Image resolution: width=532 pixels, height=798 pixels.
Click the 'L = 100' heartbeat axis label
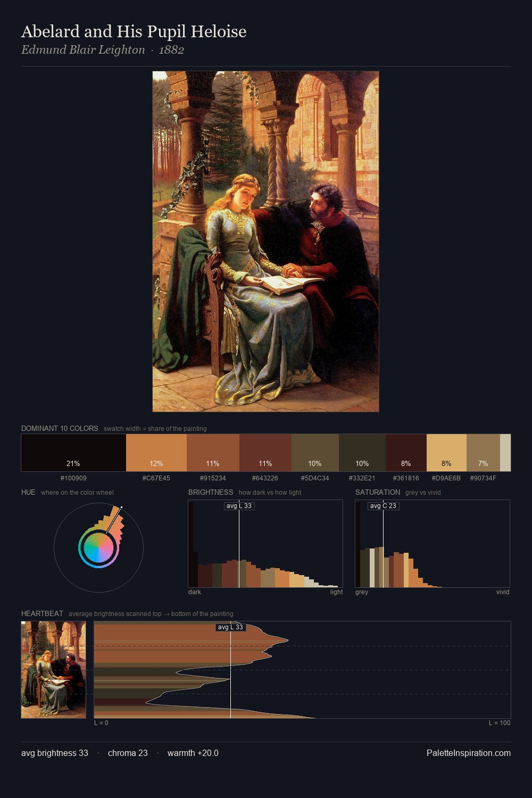coord(500,723)
